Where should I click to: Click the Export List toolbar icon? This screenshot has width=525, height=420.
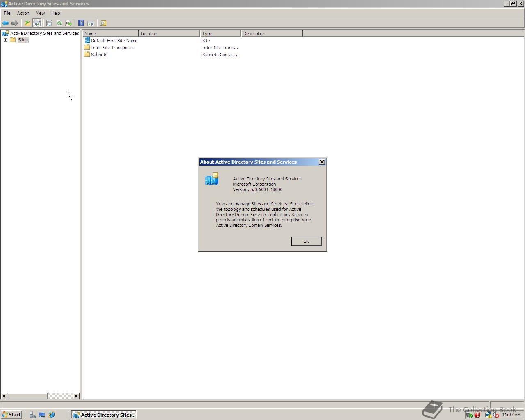click(x=68, y=23)
